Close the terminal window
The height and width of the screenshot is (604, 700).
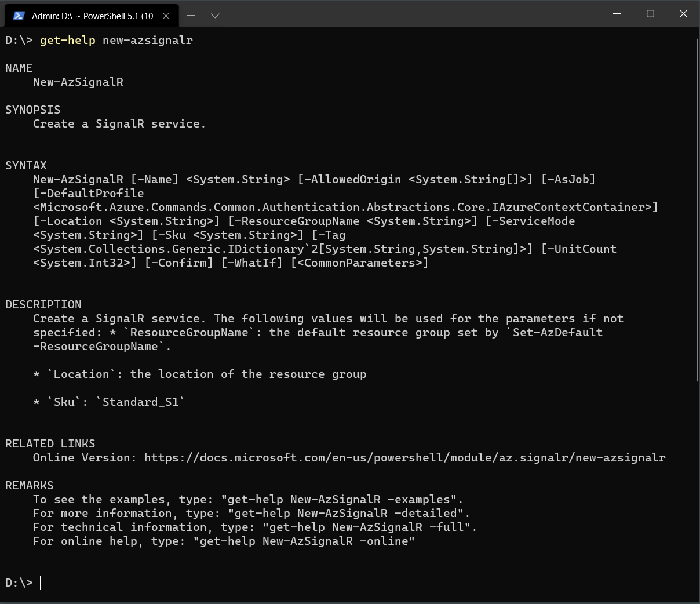pos(683,14)
